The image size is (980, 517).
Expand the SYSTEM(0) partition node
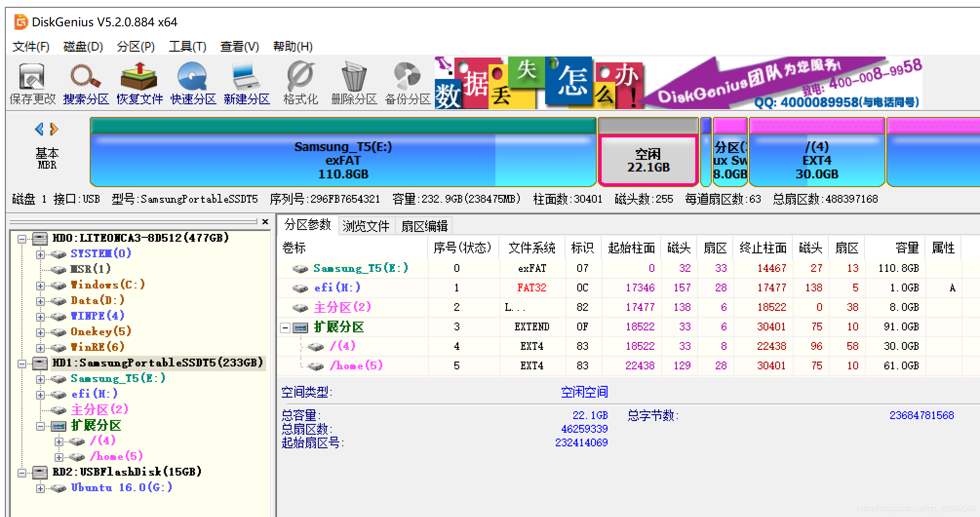pos(40,254)
